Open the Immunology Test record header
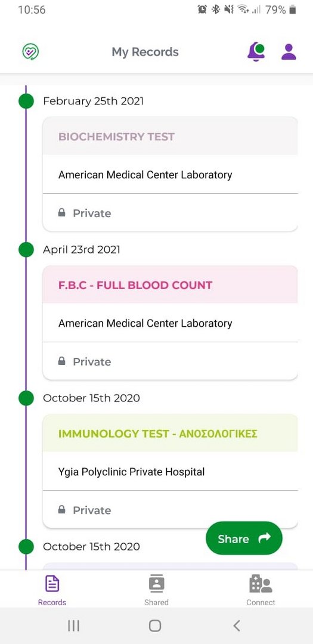This screenshot has width=313, height=644. 170,434
